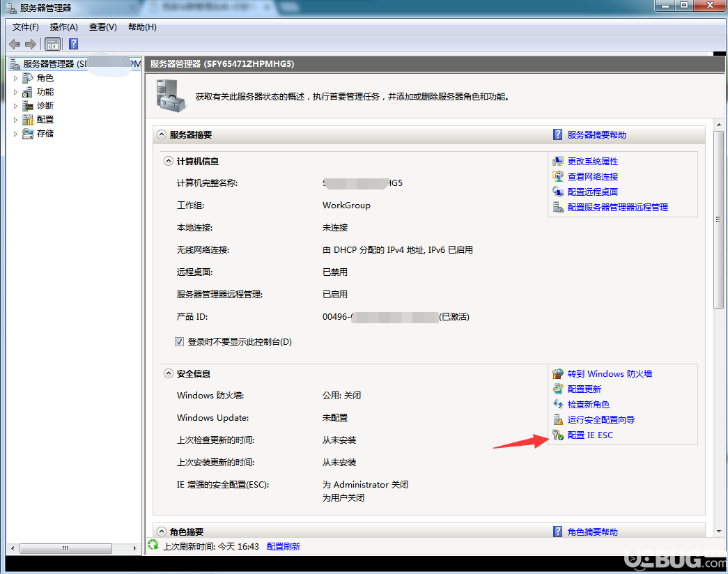Image resolution: width=728 pixels, height=574 pixels.
Task: Expand the 功能 tree node
Action: click(15, 92)
